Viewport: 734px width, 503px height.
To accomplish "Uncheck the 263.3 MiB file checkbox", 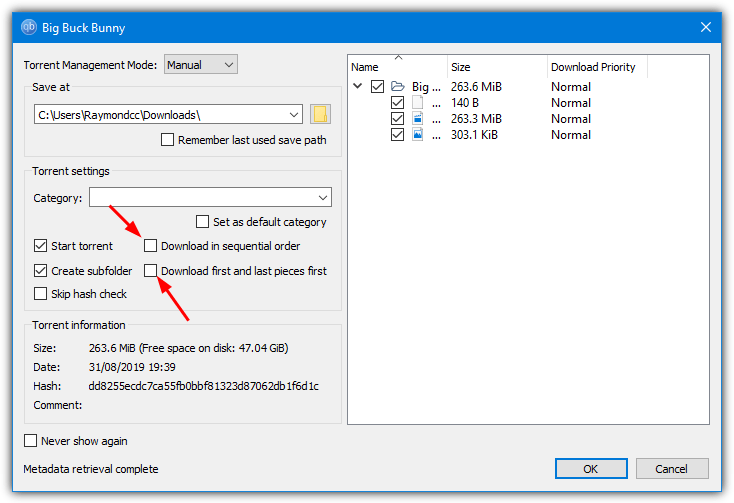I will click(x=397, y=118).
